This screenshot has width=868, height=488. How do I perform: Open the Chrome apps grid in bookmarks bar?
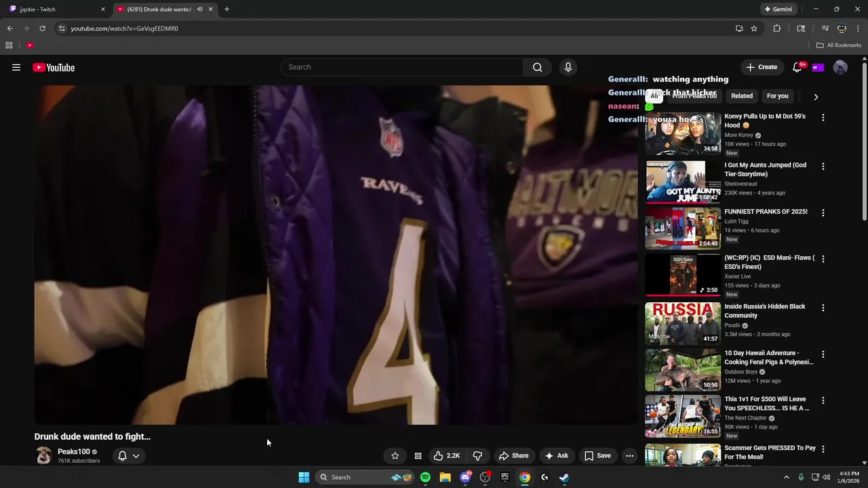click(x=9, y=45)
